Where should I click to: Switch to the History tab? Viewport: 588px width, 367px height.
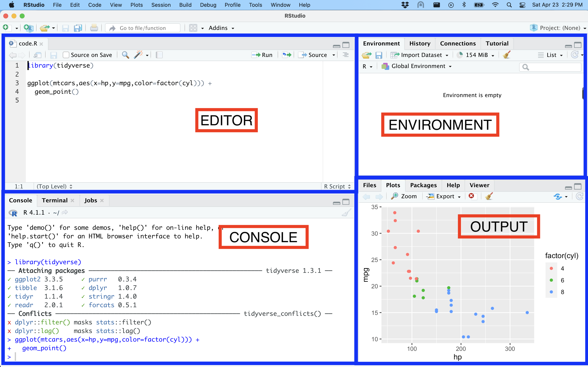click(x=420, y=43)
